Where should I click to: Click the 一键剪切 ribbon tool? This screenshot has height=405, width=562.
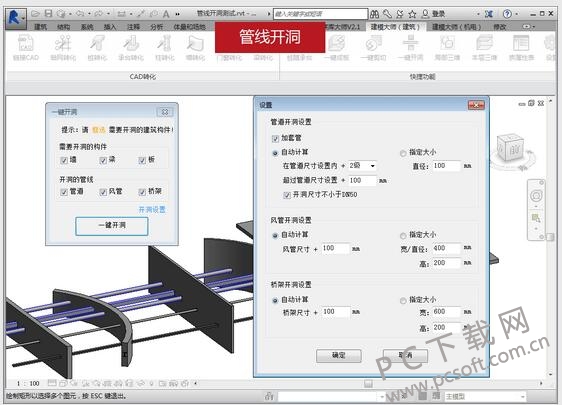click(373, 48)
